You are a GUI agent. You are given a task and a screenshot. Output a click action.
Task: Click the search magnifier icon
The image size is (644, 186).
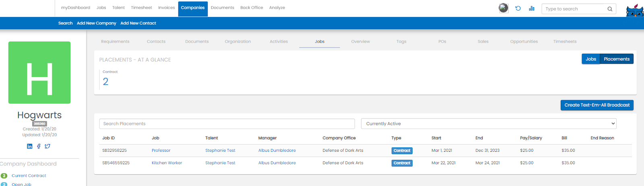click(610, 9)
